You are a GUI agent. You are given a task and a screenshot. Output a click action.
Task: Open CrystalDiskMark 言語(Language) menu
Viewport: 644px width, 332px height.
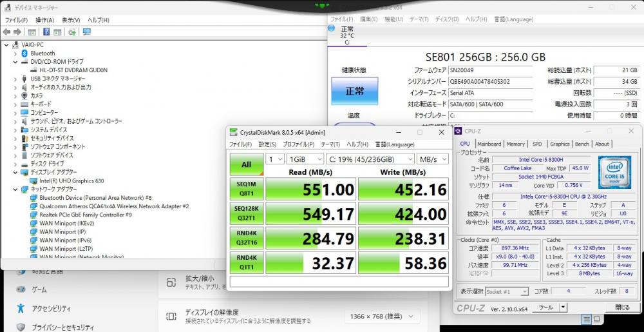[x=395, y=144]
